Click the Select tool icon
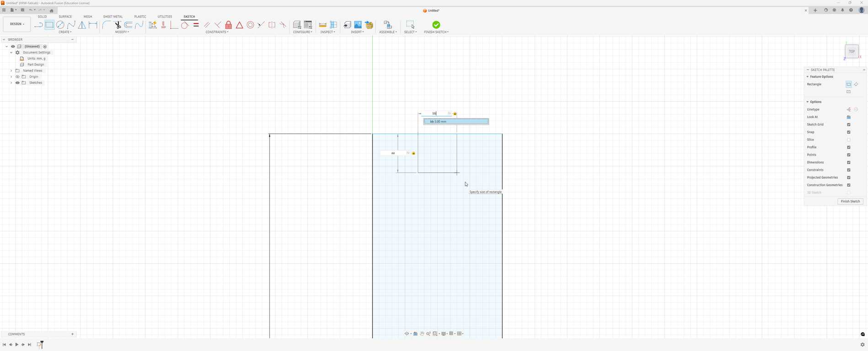The width and height of the screenshot is (868, 351). (410, 25)
